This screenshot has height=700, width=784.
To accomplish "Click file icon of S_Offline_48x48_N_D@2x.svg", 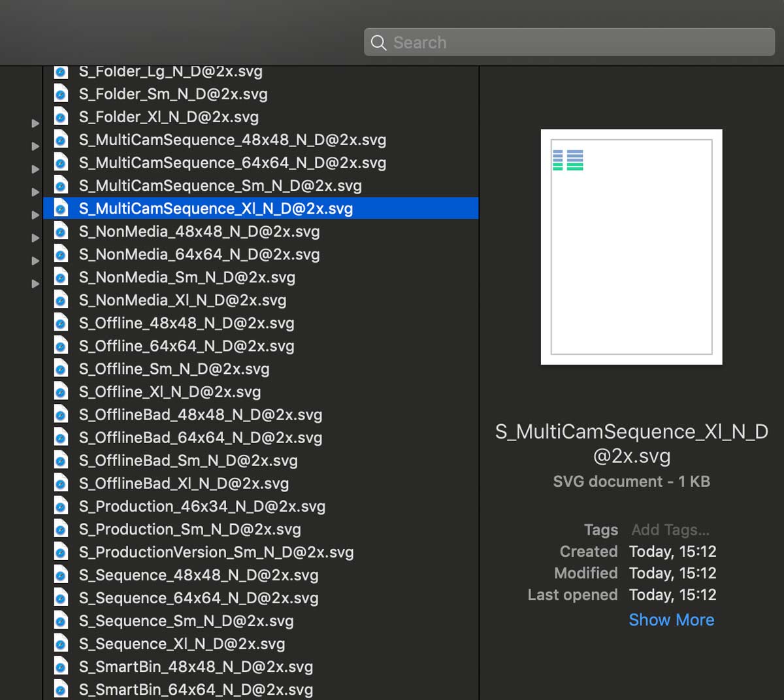I will (x=61, y=323).
